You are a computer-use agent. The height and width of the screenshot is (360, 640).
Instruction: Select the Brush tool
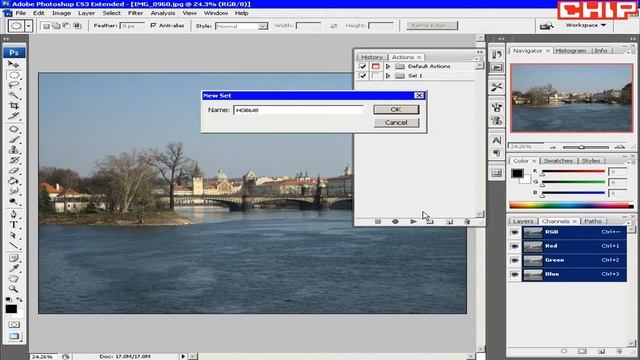click(14, 140)
